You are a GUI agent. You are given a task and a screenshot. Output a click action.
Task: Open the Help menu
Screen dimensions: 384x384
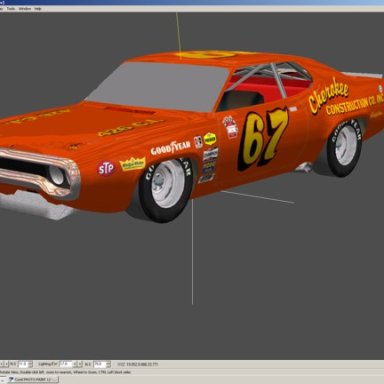pyautogui.click(x=38, y=9)
